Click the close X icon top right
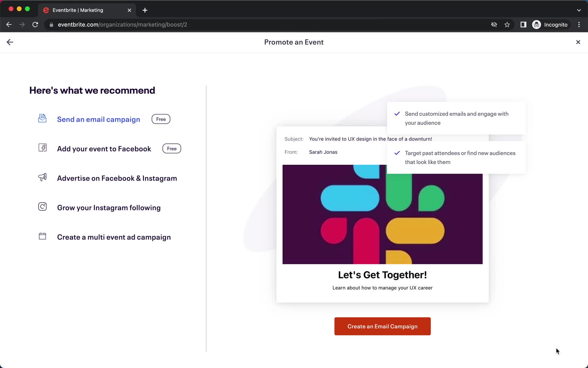The image size is (588, 368). [578, 41]
